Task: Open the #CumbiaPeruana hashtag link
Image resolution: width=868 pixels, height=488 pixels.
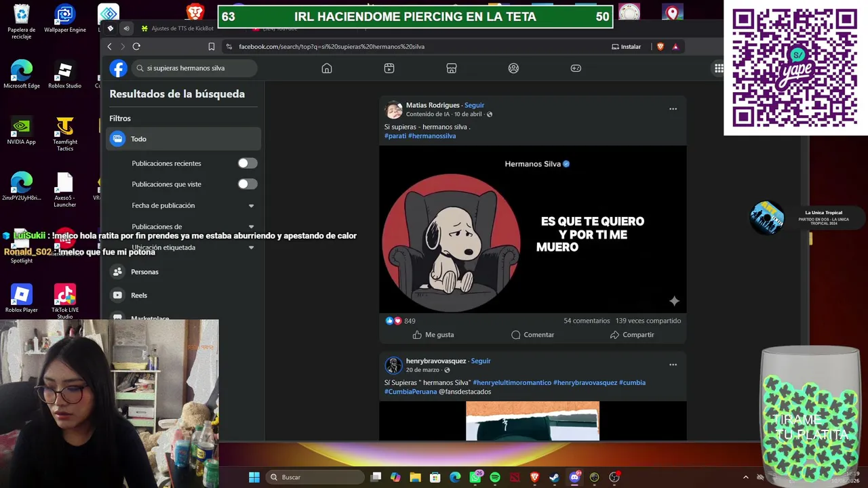Action: coord(410,392)
